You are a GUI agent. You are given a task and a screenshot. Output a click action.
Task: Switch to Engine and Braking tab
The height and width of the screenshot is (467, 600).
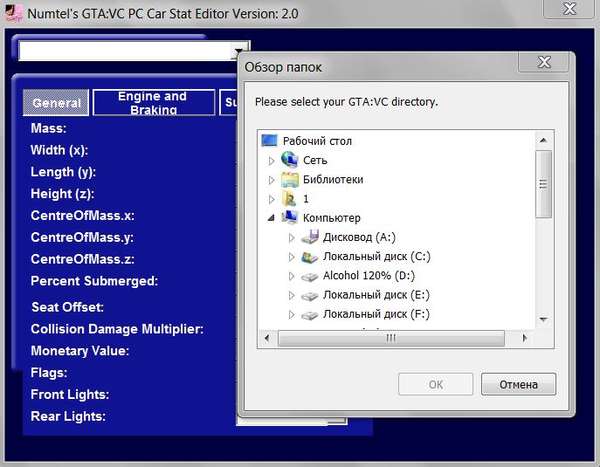[x=152, y=103]
